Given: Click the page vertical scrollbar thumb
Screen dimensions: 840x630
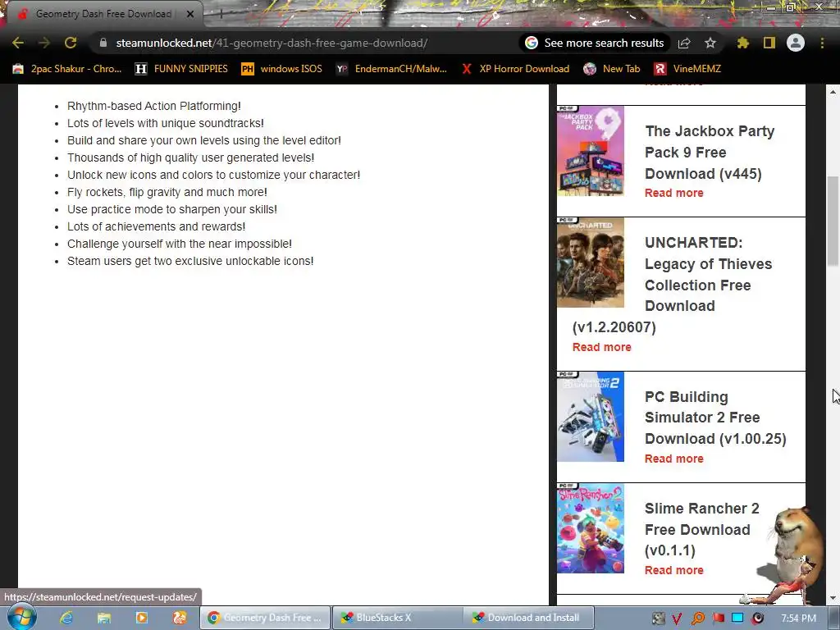Looking at the screenshot, I should pos(833,221).
